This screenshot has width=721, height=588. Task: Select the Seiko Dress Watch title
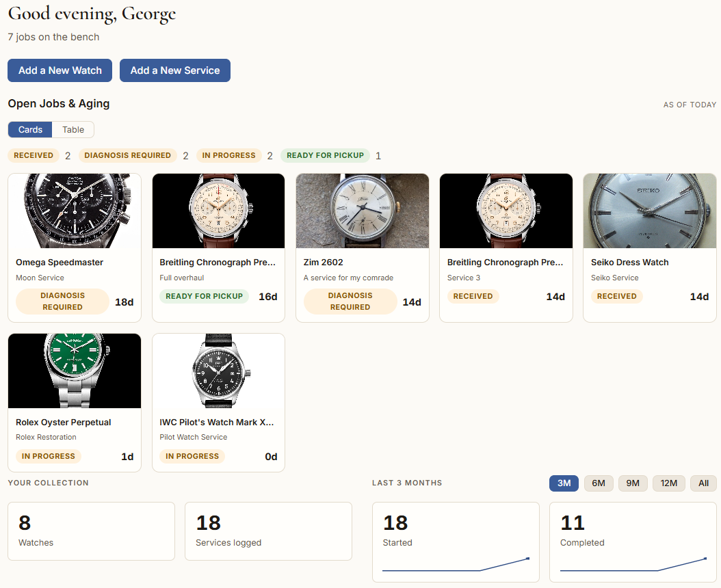pos(629,263)
